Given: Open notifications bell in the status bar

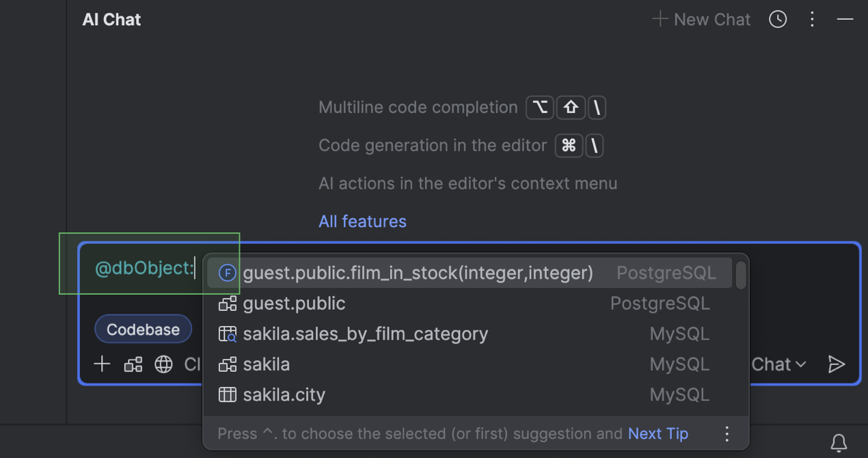Looking at the screenshot, I should click(839, 442).
